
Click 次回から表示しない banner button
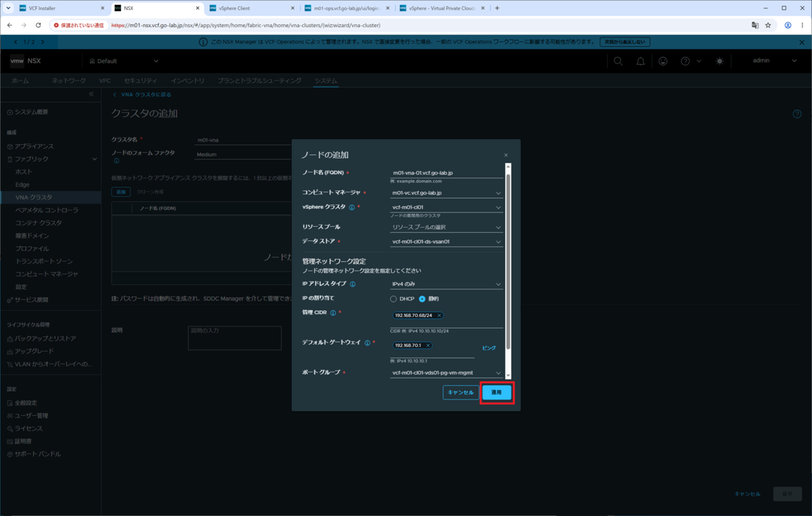pos(625,42)
